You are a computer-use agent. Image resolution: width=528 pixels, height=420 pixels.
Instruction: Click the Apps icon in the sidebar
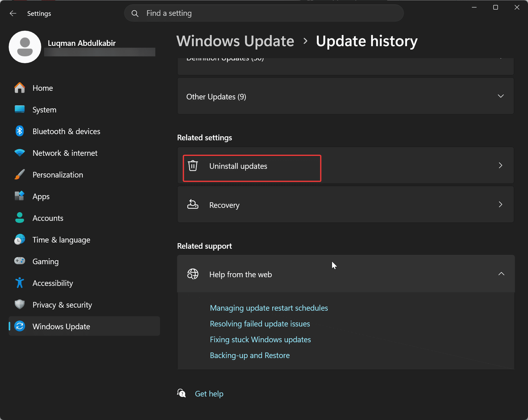pos(20,196)
